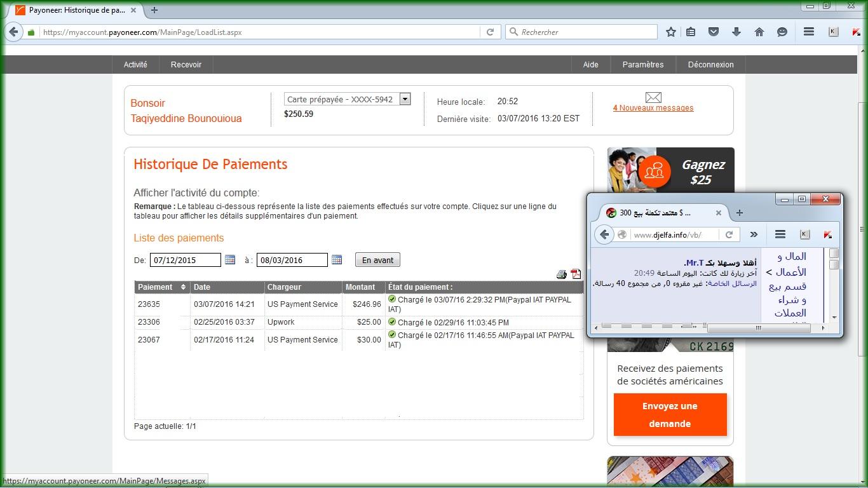Viewport: 868px width, 488px height.
Task: Open new tab in Payoneer window
Action: coord(154,10)
